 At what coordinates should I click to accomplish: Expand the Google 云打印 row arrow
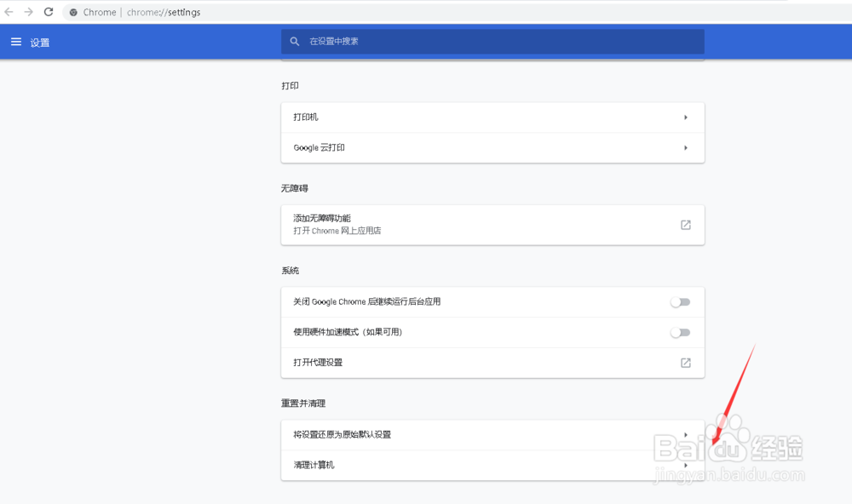click(686, 148)
